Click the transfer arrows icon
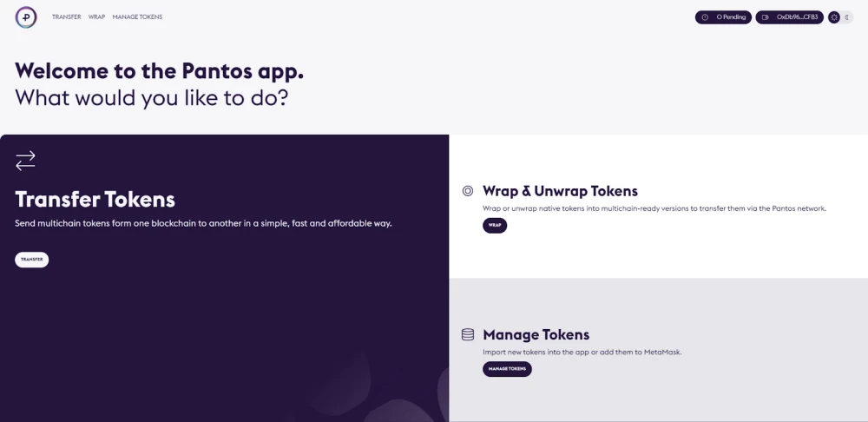The width and height of the screenshot is (868, 422). 25,161
